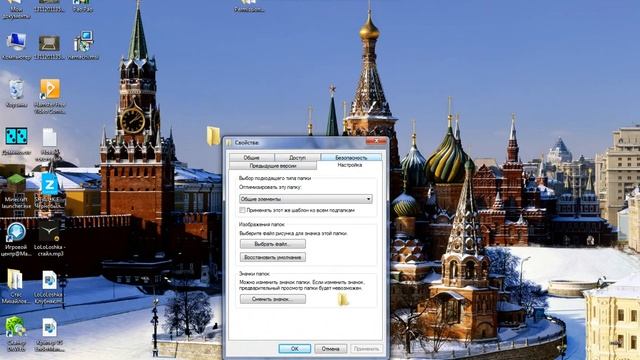This screenshot has width=640, height=360.
Task: Select the bottom-row media document icon
Action: tap(49, 328)
